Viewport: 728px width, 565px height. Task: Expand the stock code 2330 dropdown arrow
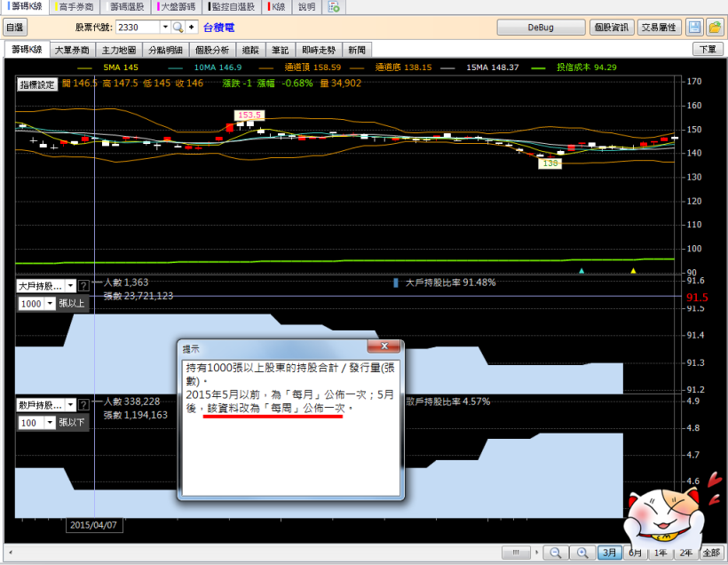point(163,28)
